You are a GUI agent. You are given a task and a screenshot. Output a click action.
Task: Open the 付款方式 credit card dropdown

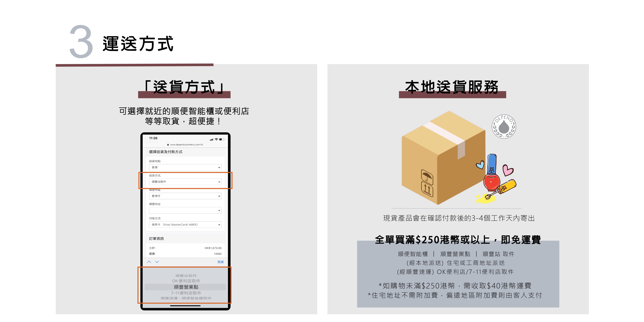tap(185, 225)
